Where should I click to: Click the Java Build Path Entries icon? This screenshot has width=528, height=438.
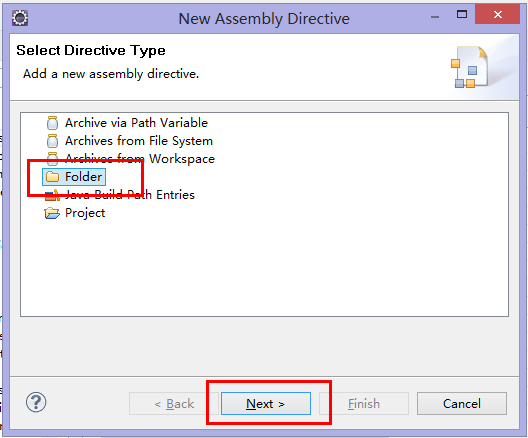[52, 195]
